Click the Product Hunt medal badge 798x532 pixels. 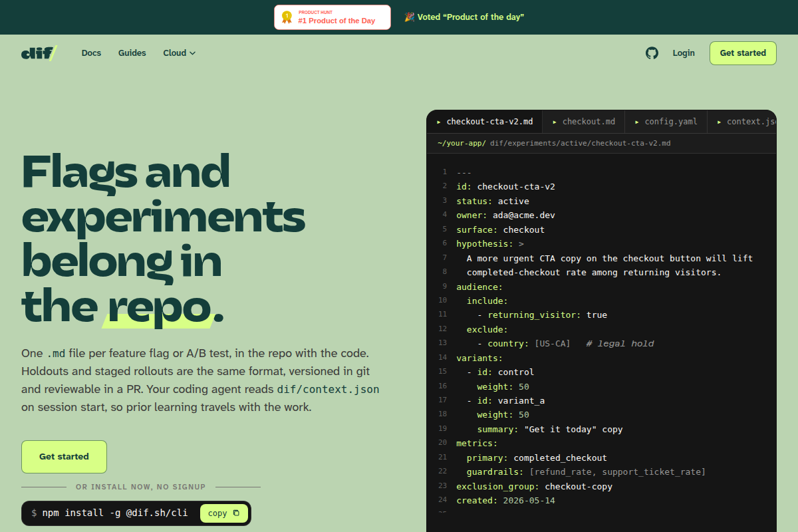pos(287,17)
